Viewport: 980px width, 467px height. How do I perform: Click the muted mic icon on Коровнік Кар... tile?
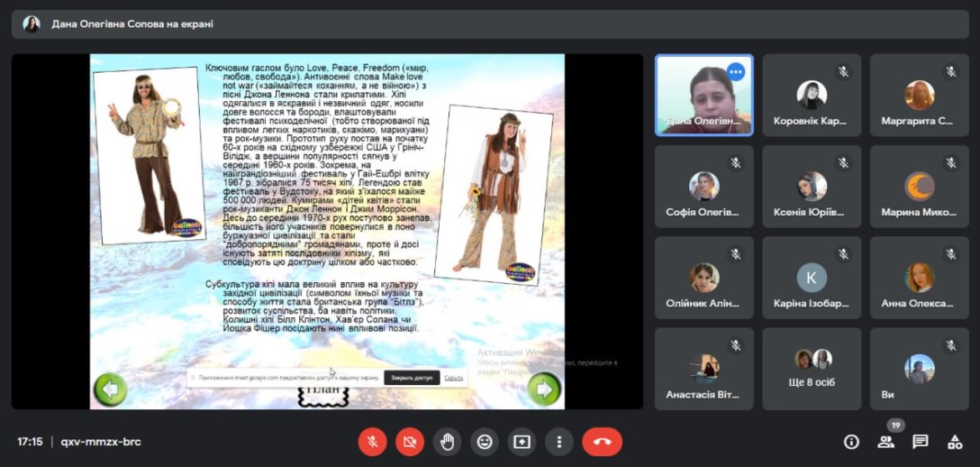point(843,72)
